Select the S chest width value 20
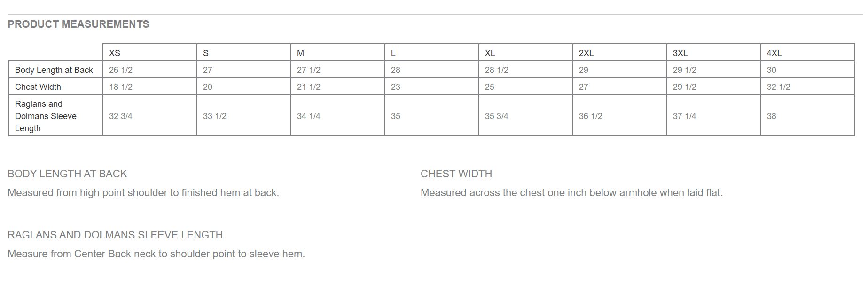The height and width of the screenshot is (286, 868). [x=207, y=87]
